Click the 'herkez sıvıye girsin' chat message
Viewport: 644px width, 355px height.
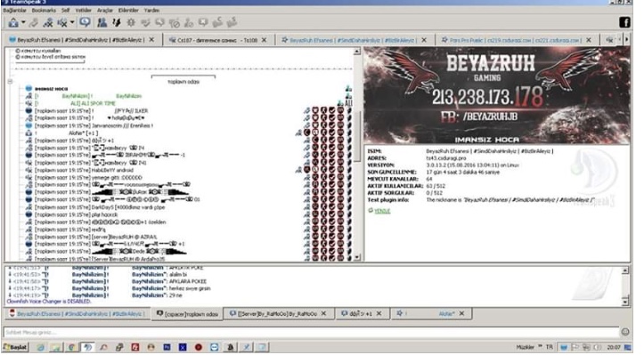(x=190, y=288)
